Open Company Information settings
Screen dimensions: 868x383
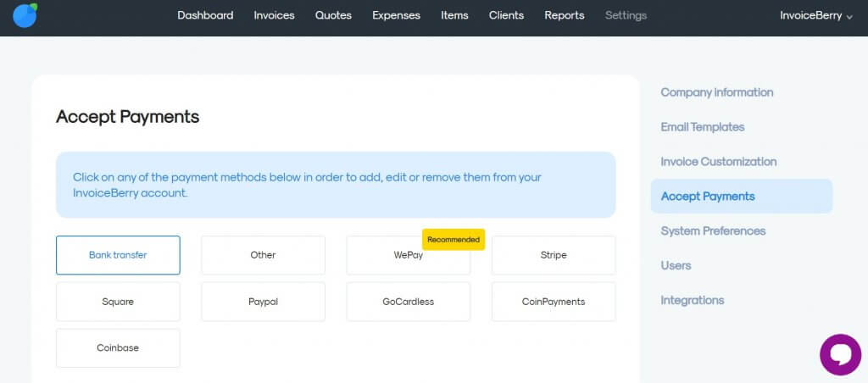click(x=717, y=92)
